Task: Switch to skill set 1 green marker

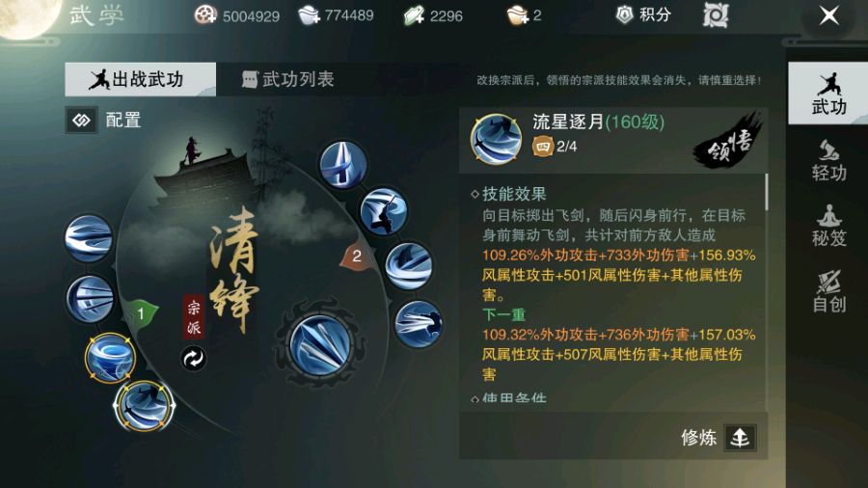Action: pyautogui.click(x=140, y=314)
